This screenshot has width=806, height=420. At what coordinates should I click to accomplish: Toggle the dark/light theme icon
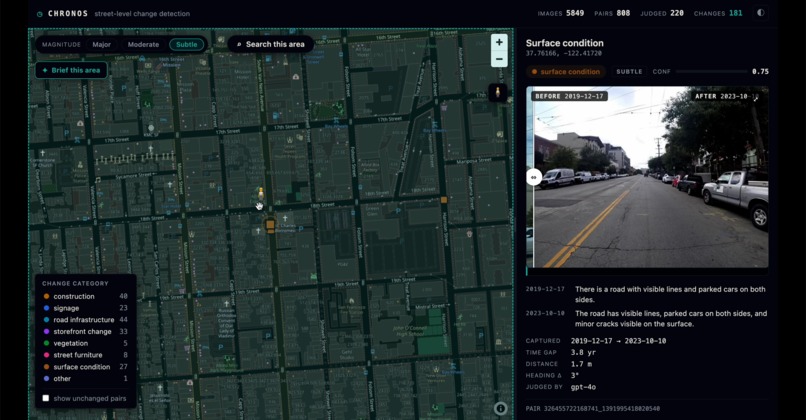coord(760,13)
